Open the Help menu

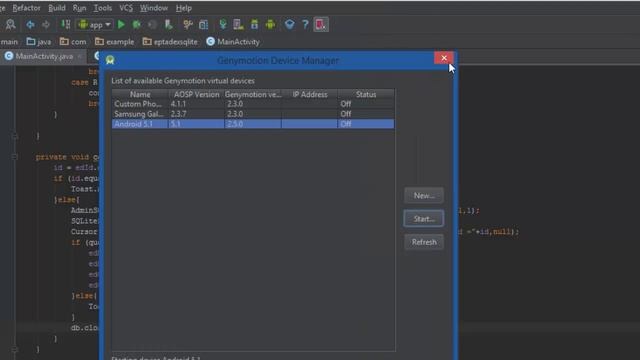(184, 8)
